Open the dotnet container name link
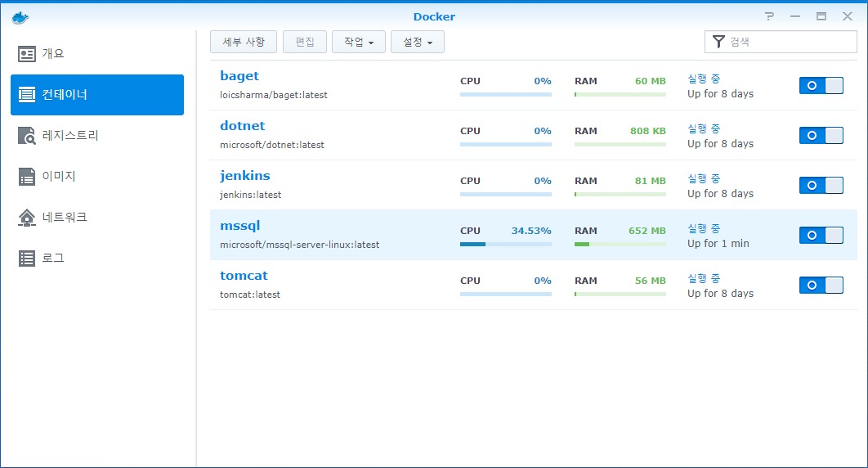Image resolution: width=868 pixels, height=468 pixels. tap(243, 126)
